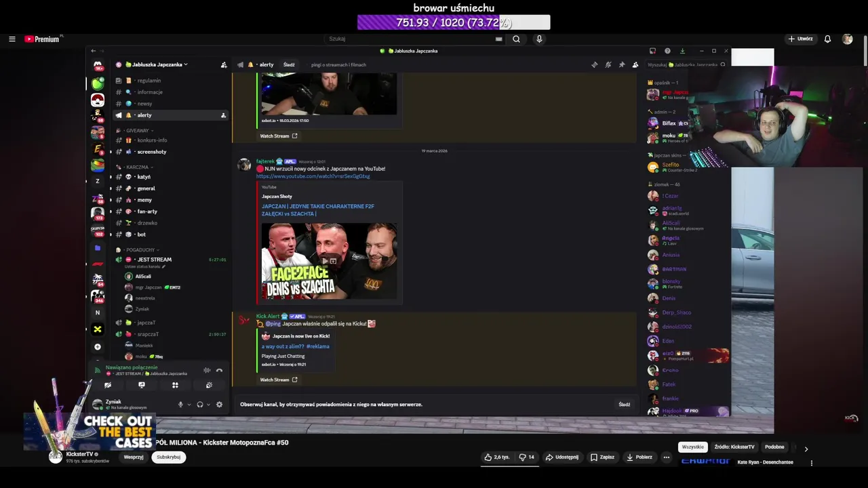Toggle the member list icon
Viewport: 868px width, 488px height.
coord(635,64)
